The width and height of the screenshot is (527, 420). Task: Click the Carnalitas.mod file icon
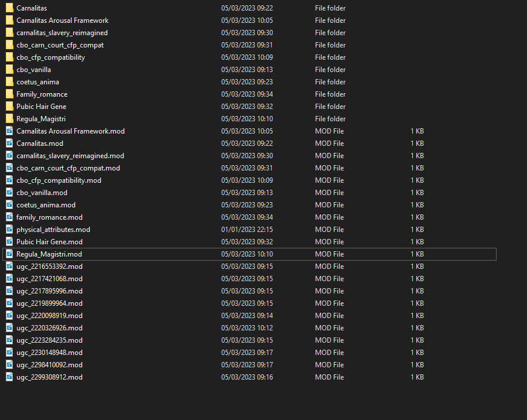pyautogui.click(x=9, y=143)
